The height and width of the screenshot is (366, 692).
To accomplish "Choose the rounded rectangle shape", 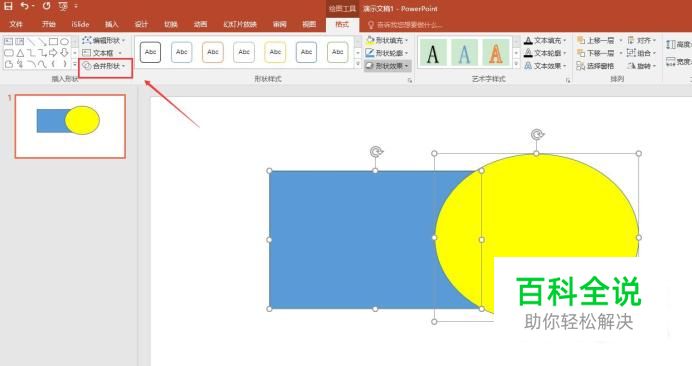I will coord(8,53).
